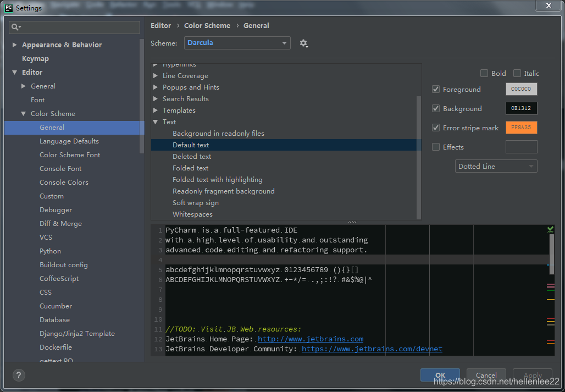This screenshot has width=565, height=392.
Task: Open the Dotted Line effect dropdown
Action: pos(496,166)
